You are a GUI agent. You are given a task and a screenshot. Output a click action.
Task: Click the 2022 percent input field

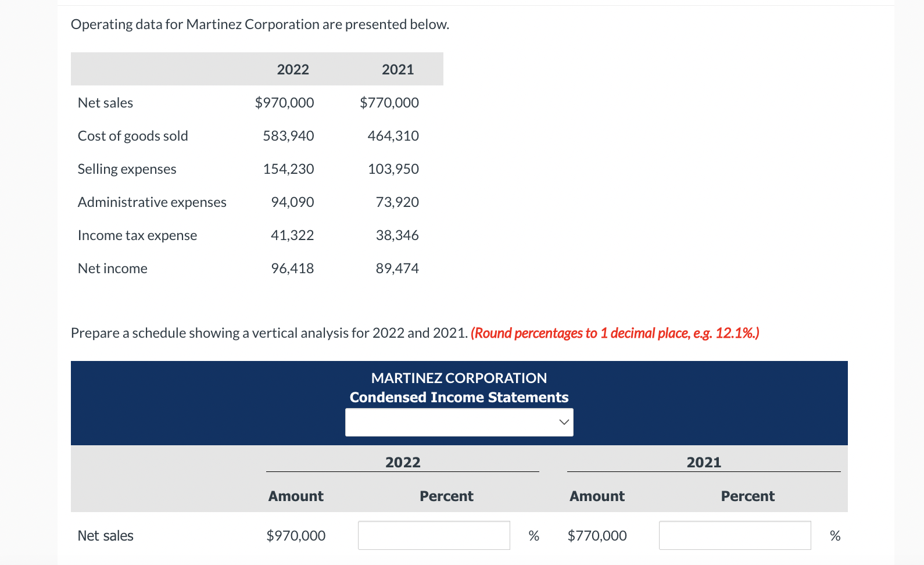(434, 535)
